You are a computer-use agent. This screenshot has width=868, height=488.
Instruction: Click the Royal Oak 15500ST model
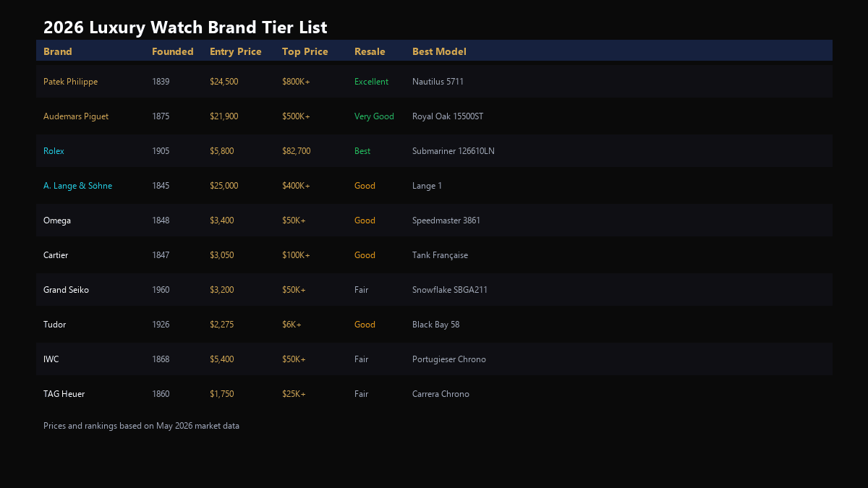point(448,116)
